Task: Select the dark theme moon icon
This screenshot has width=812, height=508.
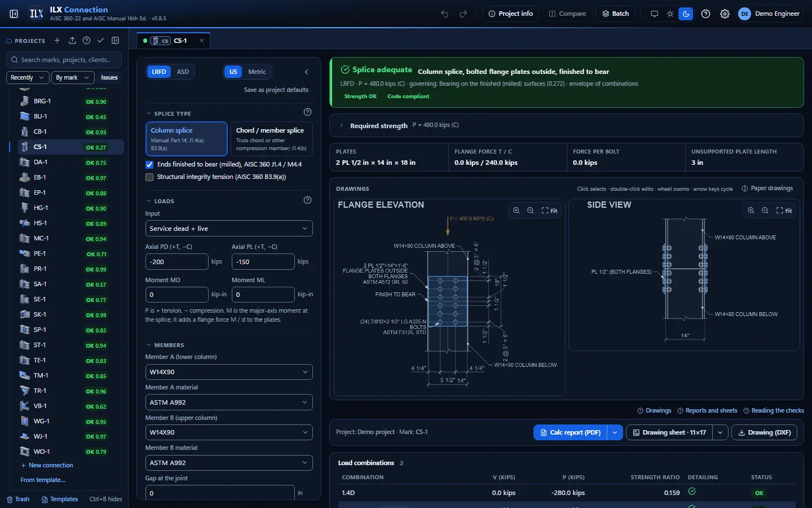Action: [x=686, y=14]
